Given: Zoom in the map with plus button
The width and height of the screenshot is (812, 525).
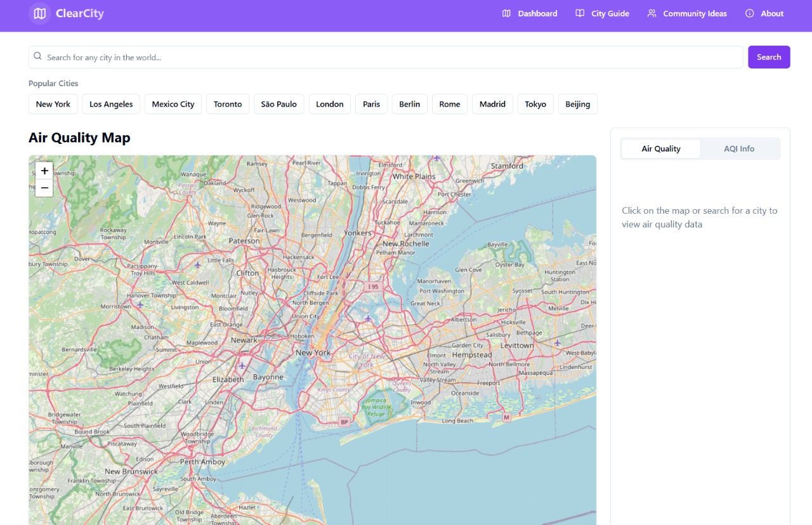Looking at the screenshot, I should (44, 171).
